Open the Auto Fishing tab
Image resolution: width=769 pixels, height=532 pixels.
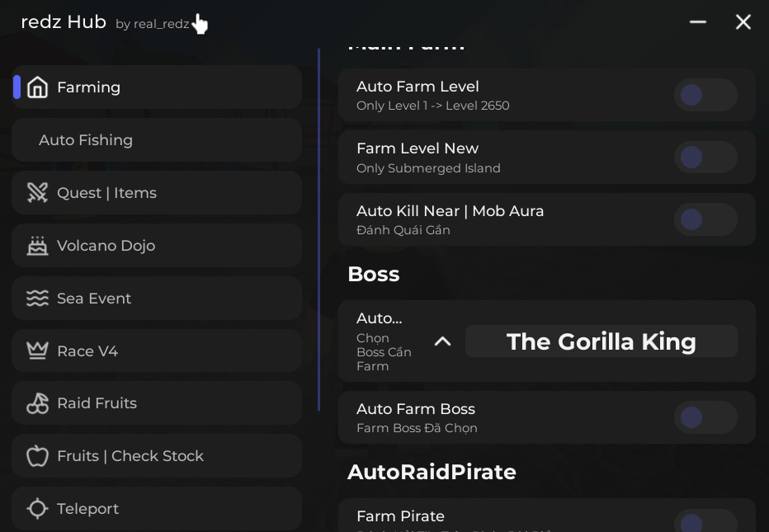click(157, 139)
